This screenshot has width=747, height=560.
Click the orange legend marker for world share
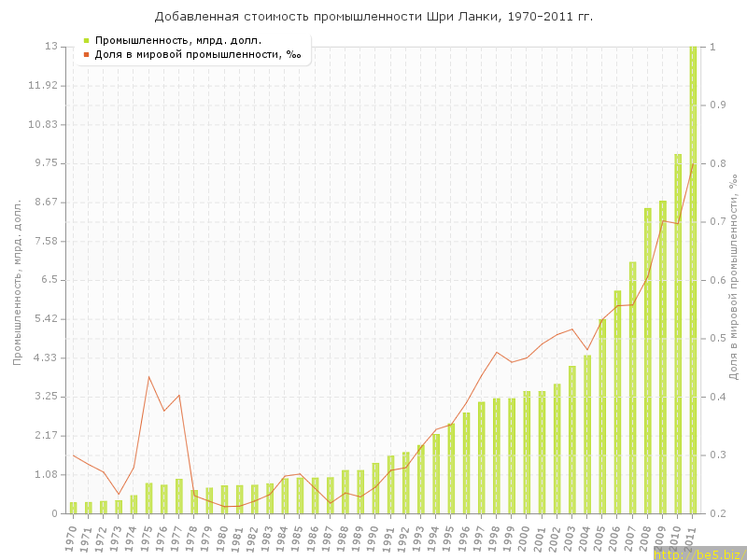86,54
